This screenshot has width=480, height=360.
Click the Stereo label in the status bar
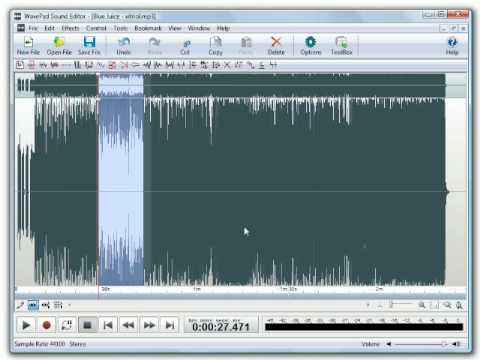coord(78,344)
